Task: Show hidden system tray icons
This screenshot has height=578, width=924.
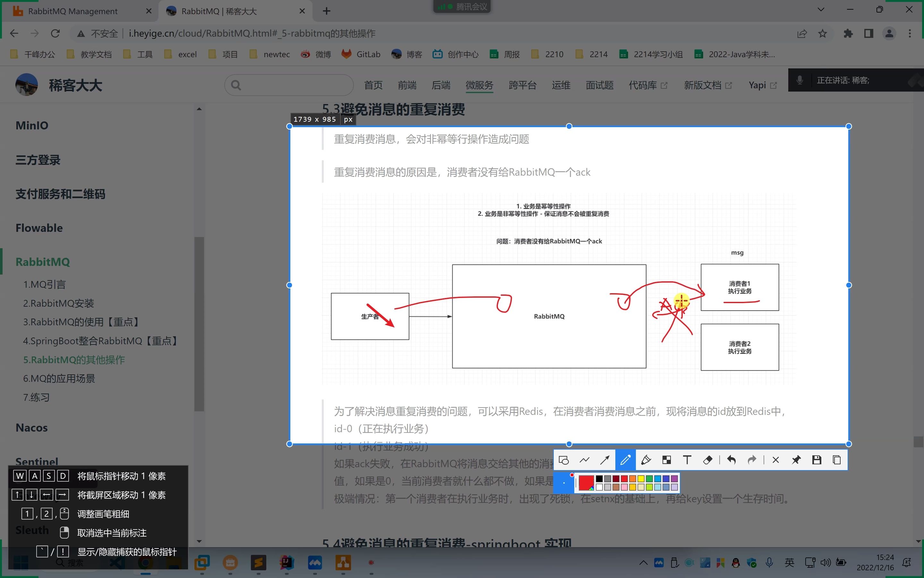Action: pyautogui.click(x=643, y=562)
